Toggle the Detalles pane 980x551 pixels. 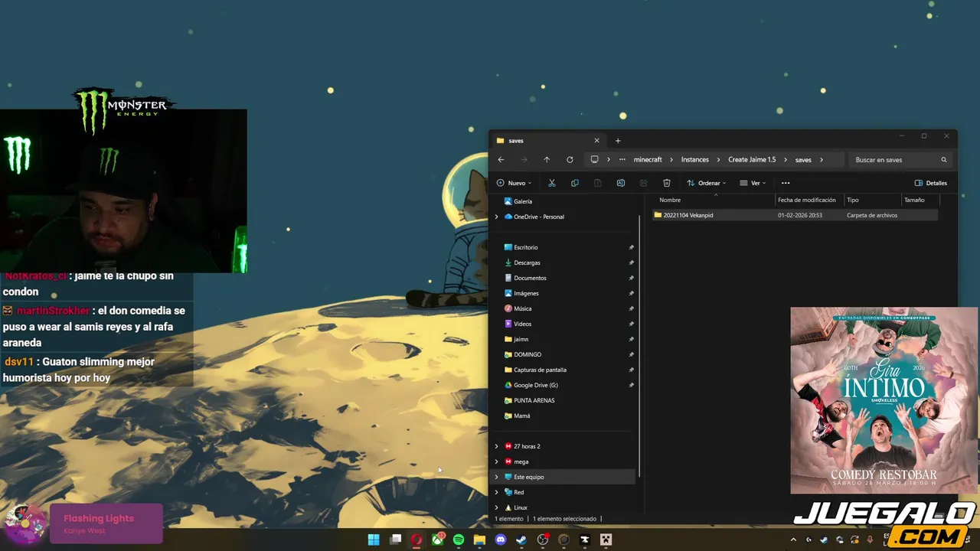point(931,183)
